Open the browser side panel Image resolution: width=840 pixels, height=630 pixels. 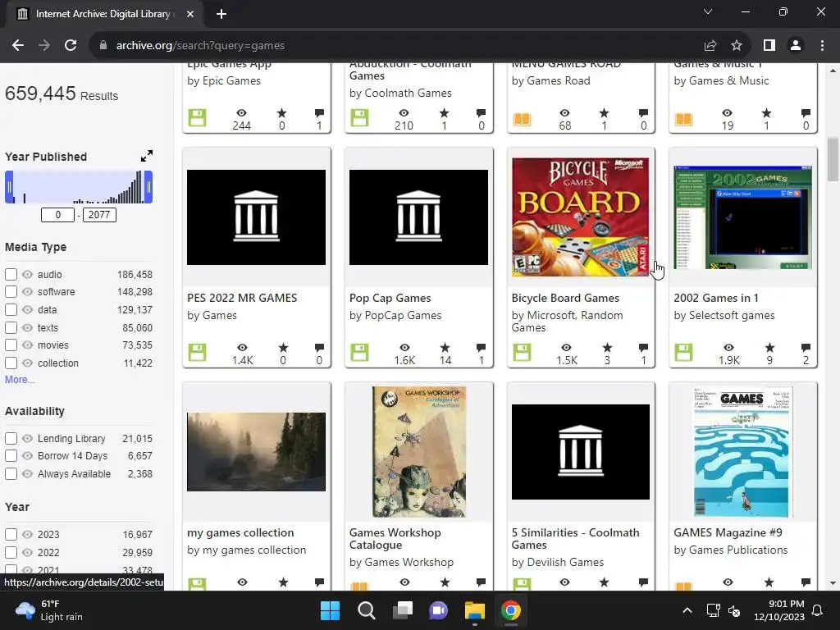tap(769, 46)
